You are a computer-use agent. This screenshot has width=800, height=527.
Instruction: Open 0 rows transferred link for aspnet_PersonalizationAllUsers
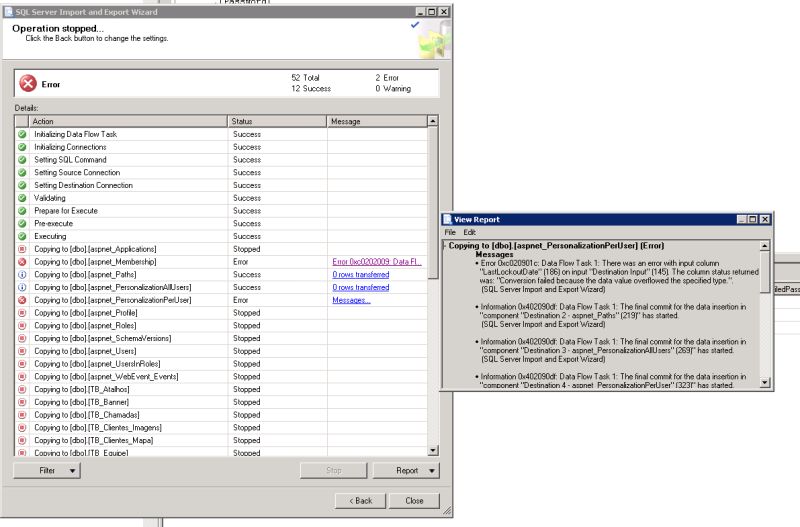click(x=361, y=287)
